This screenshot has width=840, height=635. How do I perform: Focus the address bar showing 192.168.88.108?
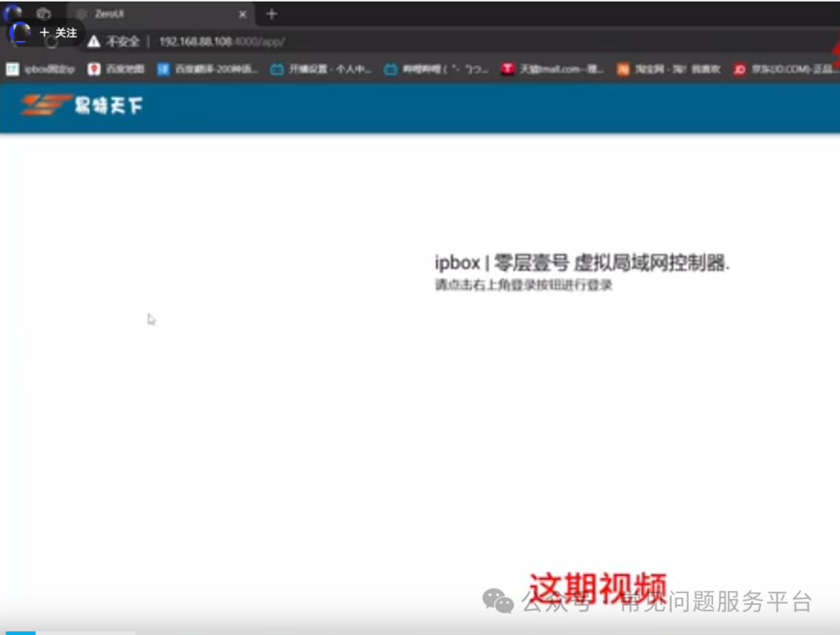coord(222,42)
